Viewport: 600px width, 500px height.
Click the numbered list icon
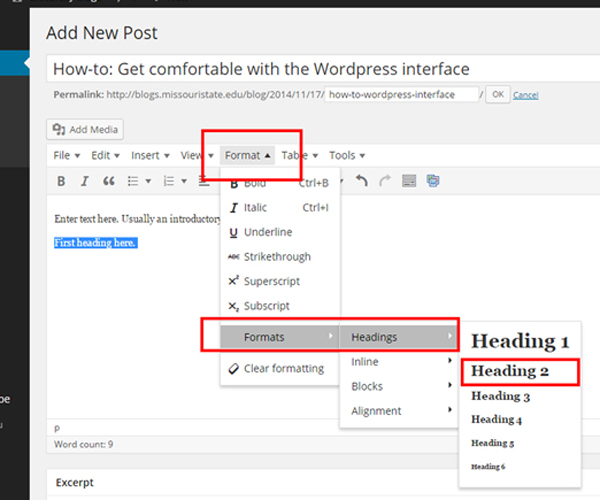[x=170, y=181]
